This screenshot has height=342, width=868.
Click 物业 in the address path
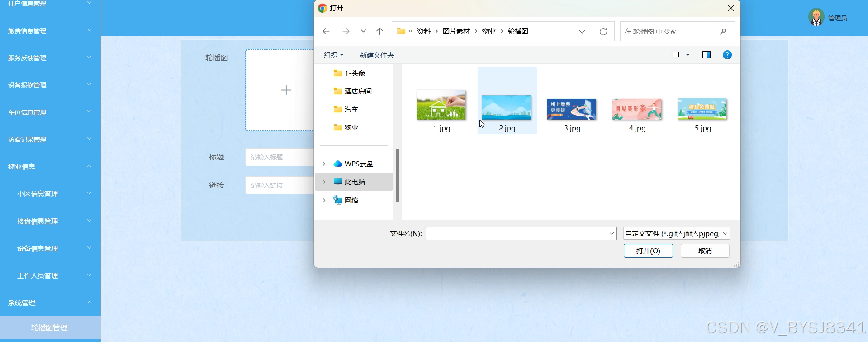489,31
